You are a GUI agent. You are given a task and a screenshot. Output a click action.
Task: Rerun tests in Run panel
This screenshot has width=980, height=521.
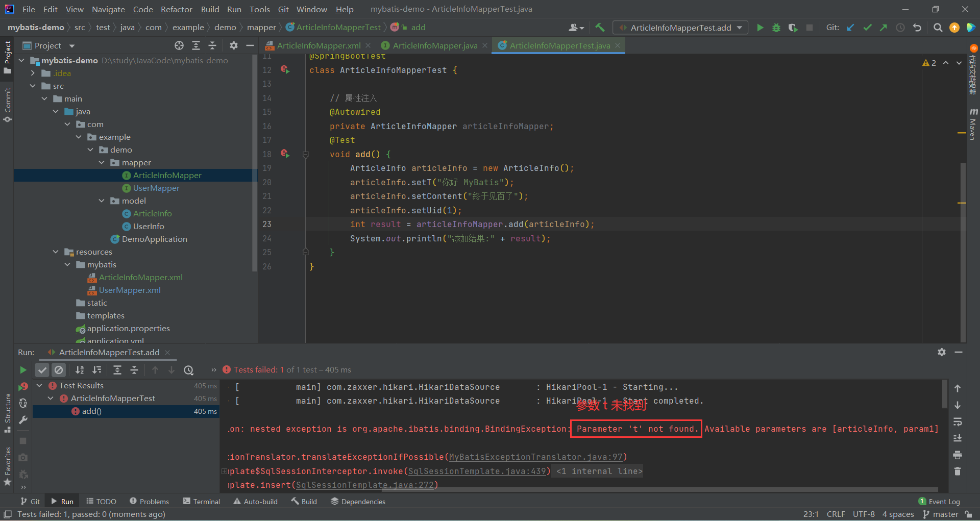(23, 370)
